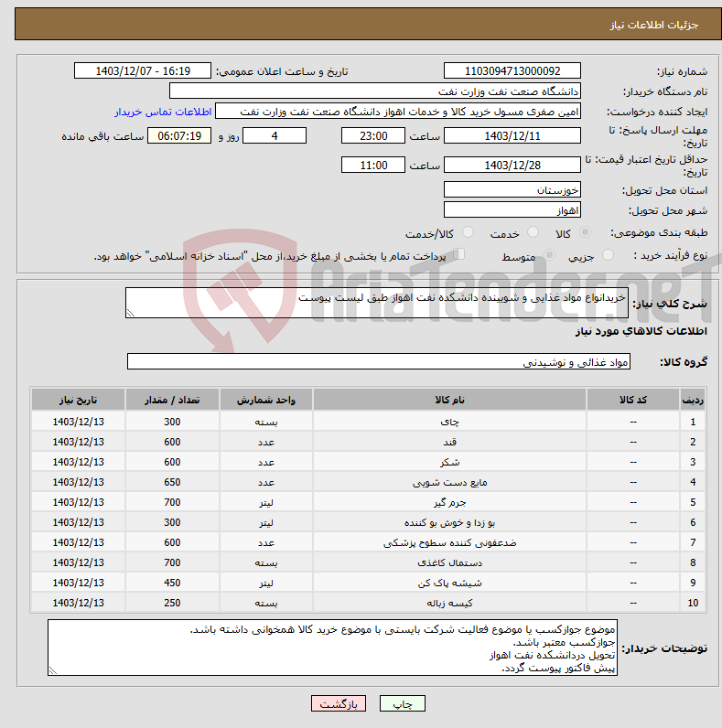Click the نام کالا column header

coord(449,400)
